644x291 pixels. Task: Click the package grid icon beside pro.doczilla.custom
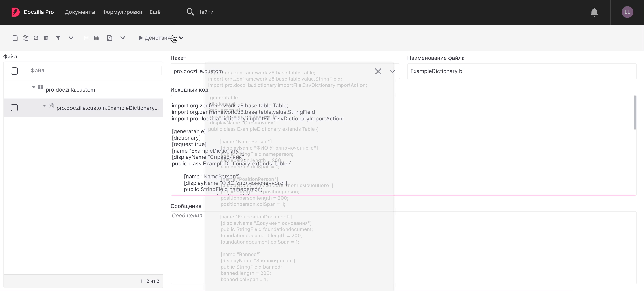[x=41, y=87]
